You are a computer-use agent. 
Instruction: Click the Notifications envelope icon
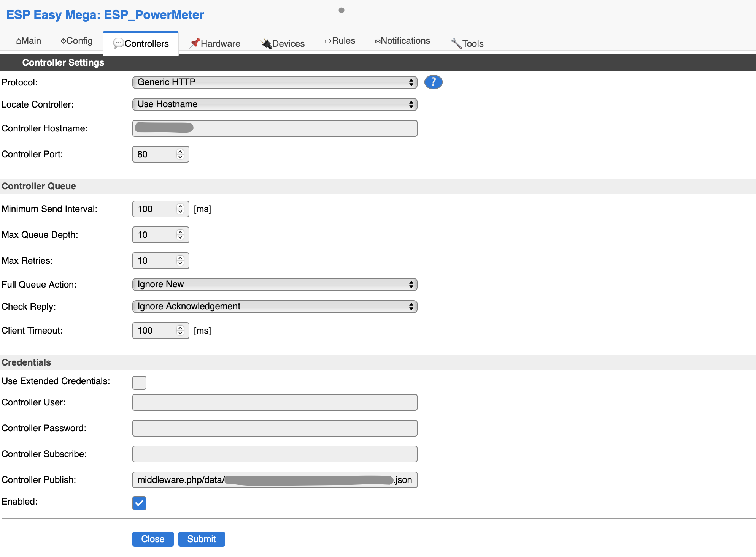click(x=377, y=41)
